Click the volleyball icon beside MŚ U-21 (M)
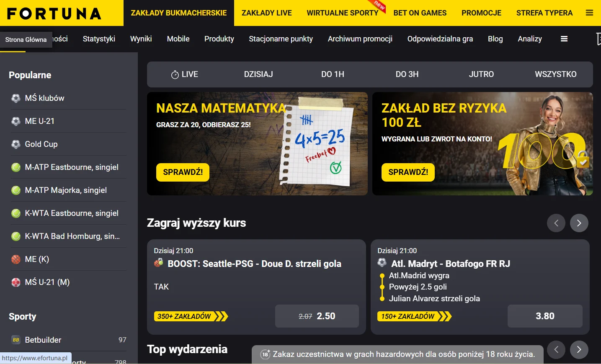The width and height of the screenshot is (601, 364). [x=16, y=282]
